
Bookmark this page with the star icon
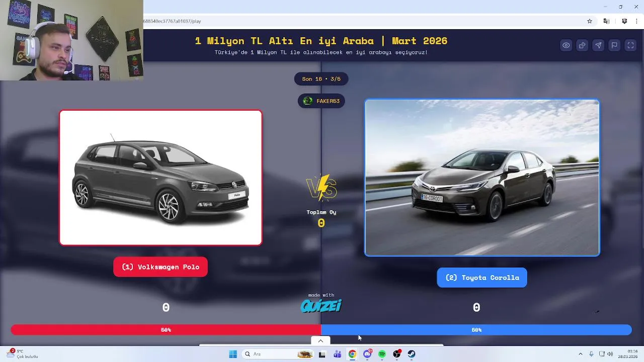pos(590,21)
